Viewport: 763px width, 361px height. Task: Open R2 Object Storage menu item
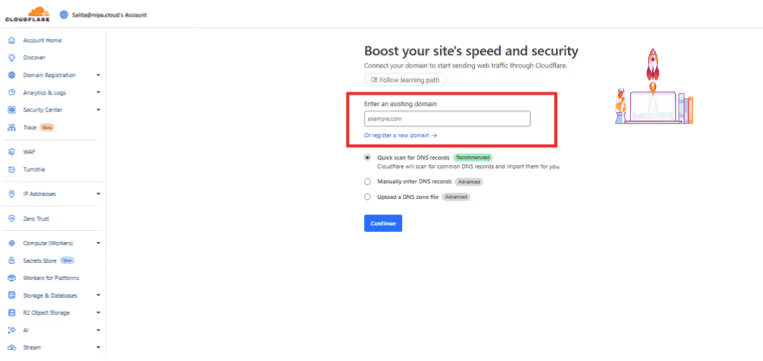(x=46, y=313)
